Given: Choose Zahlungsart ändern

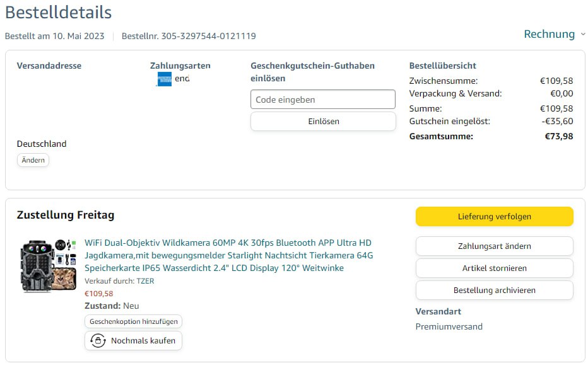Looking at the screenshot, I should click(494, 246).
